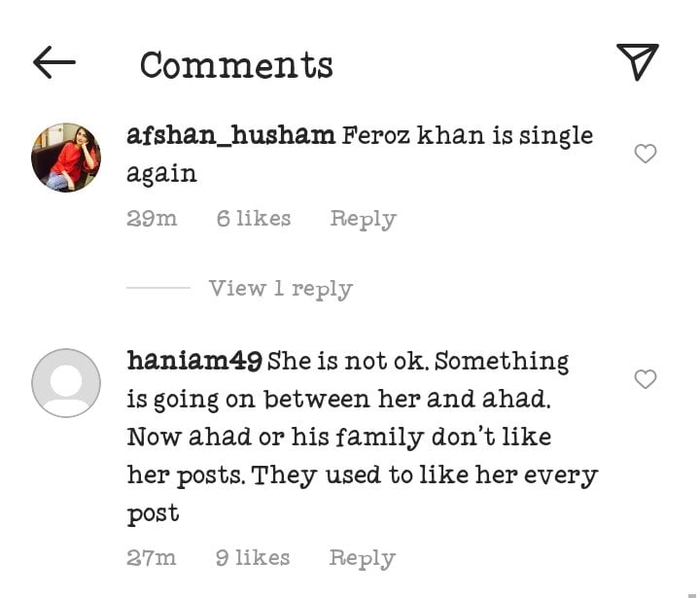This screenshot has height=598, width=700.
Task: Open the haniam49 username link
Action: (193, 361)
